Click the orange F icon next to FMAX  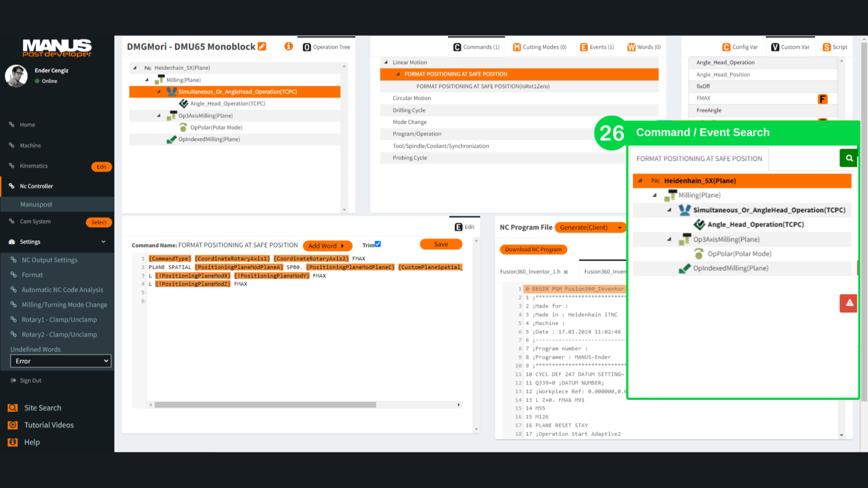pyautogui.click(x=822, y=99)
